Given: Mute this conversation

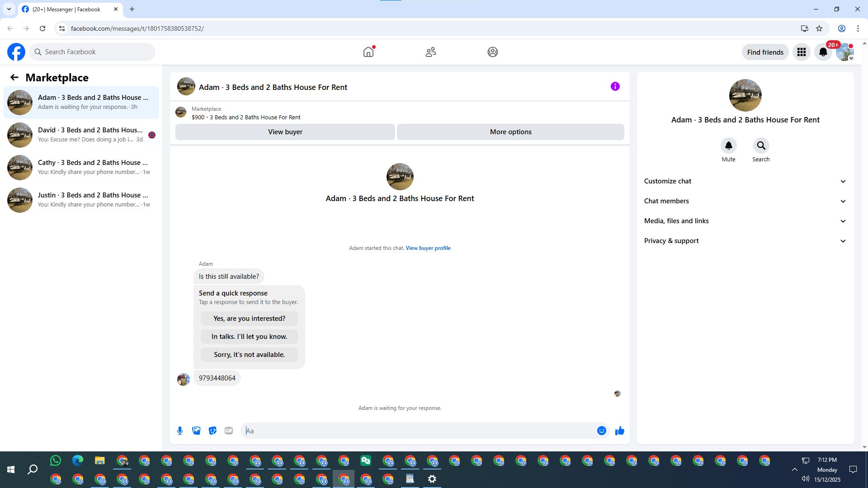Looking at the screenshot, I should (729, 145).
